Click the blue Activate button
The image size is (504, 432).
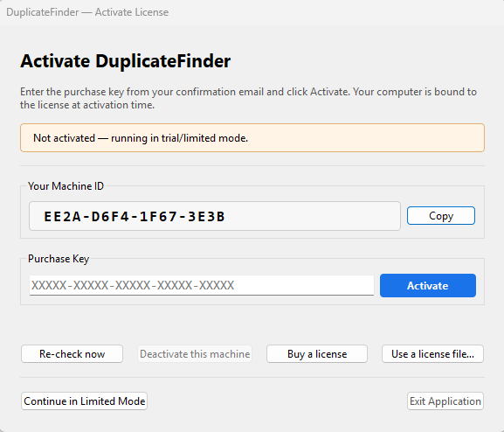(428, 286)
